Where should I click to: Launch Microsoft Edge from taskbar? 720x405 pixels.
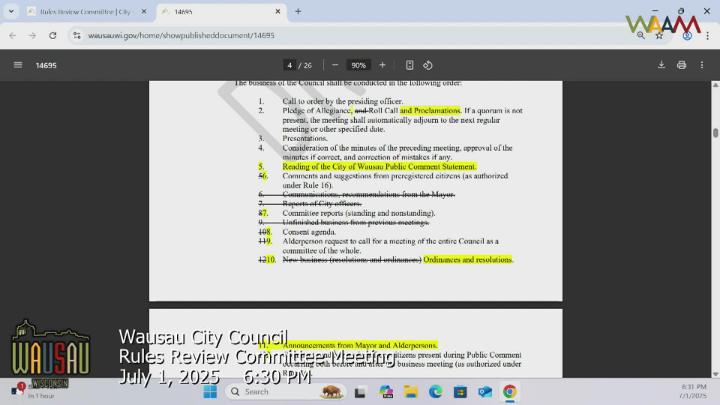point(435,392)
